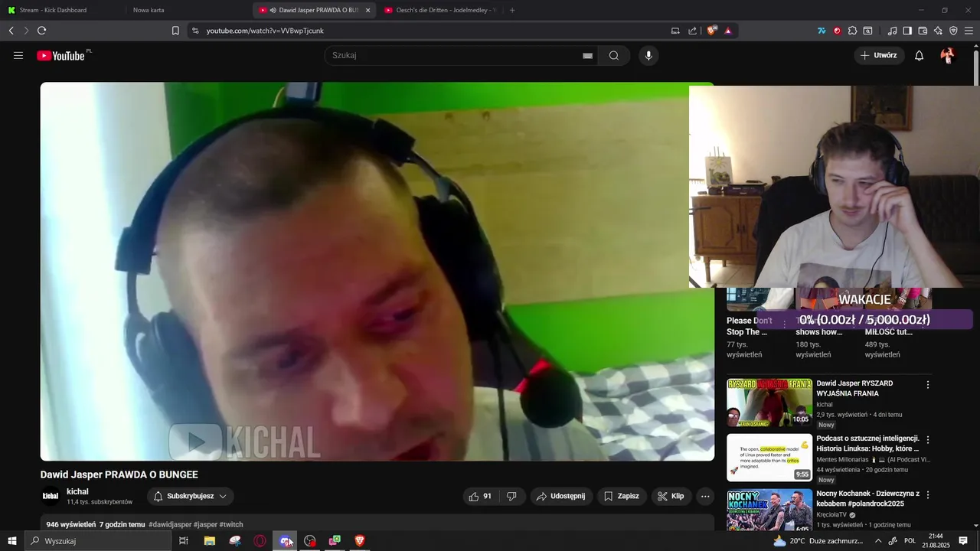Click the main video player to pause
980x551 pixels.
377,272
